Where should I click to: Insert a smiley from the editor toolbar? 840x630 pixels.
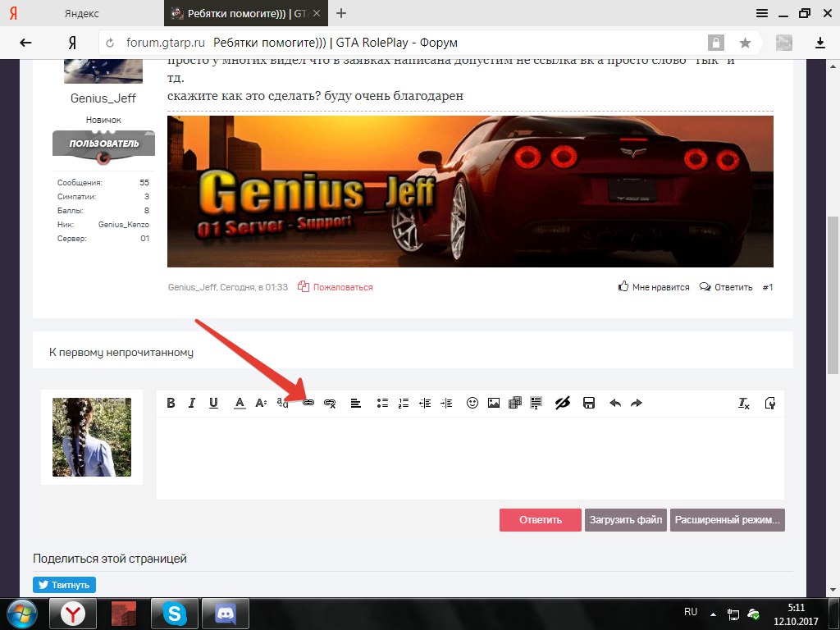(472, 403)
